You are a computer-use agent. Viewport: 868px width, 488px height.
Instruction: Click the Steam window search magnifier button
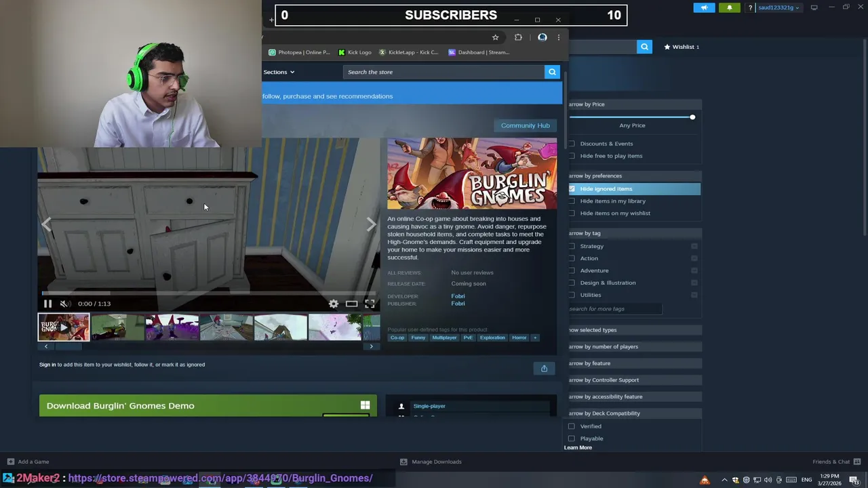(x=644, y=47)
